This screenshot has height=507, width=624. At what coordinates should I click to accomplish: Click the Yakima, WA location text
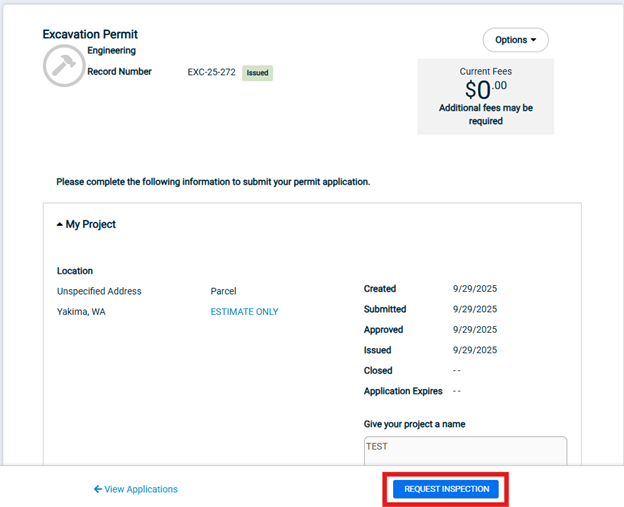tap(81, 312)
